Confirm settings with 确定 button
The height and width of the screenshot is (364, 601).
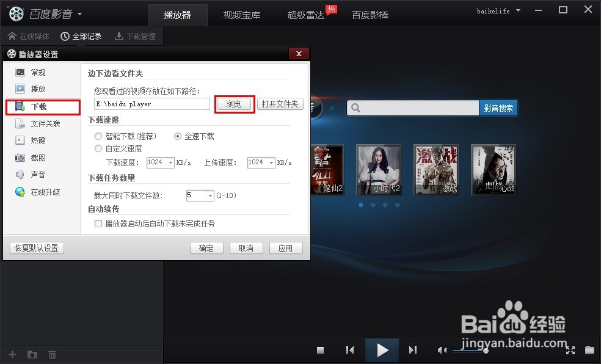click(206, 248)
